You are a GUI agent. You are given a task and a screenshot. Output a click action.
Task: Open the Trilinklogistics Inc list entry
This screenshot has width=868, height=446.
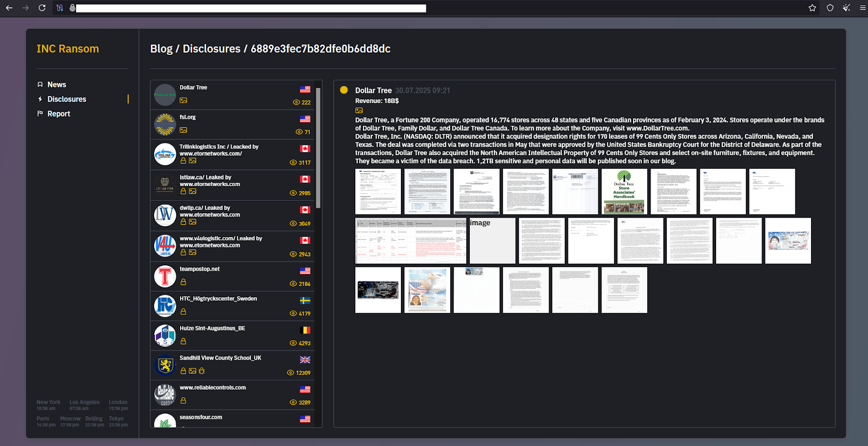coord(232,155)
